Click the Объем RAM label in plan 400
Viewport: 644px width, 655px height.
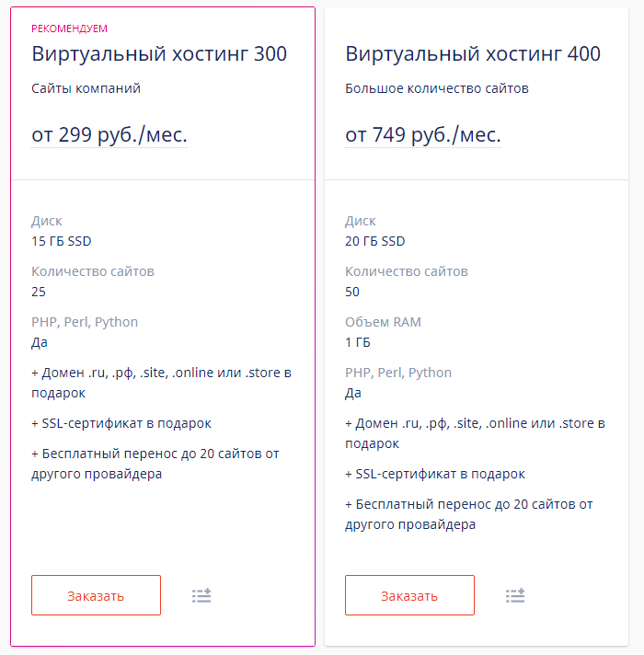(383, 322)
